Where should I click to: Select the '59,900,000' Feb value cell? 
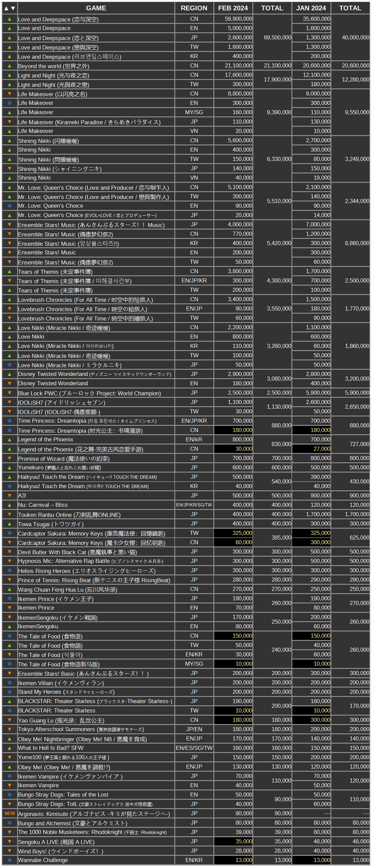click(233, 19)
